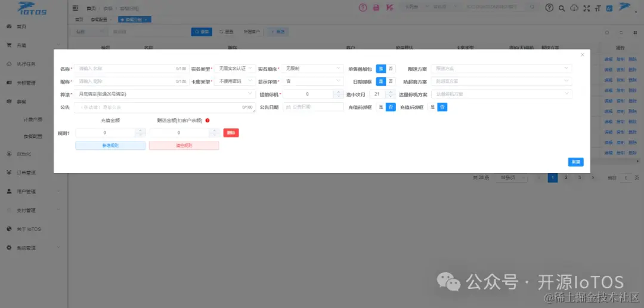
Task: Open the font size icon
Action: tap(597, 8)
